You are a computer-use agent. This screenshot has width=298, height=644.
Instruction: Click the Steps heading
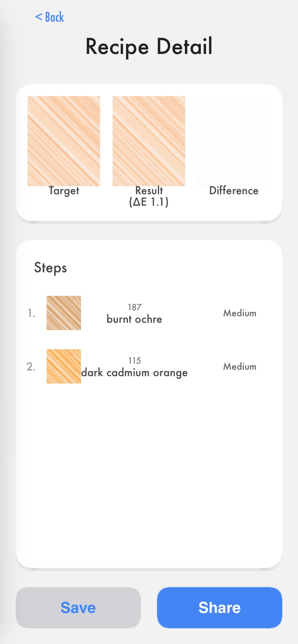coord(50,268)
